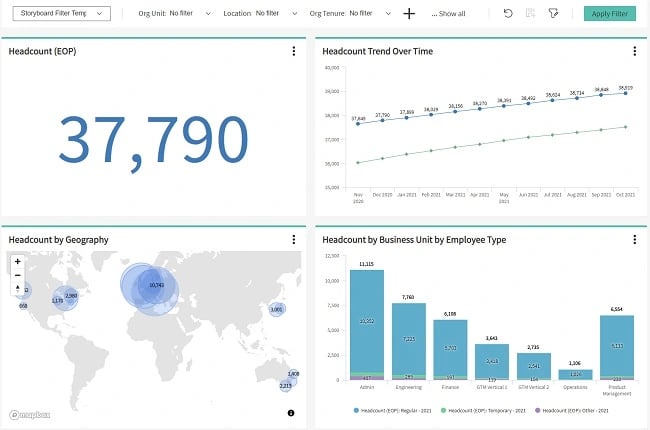Viewport: 650px width, 430px height.
Task: Click the Apply Filter button
Action: [610, 14]
